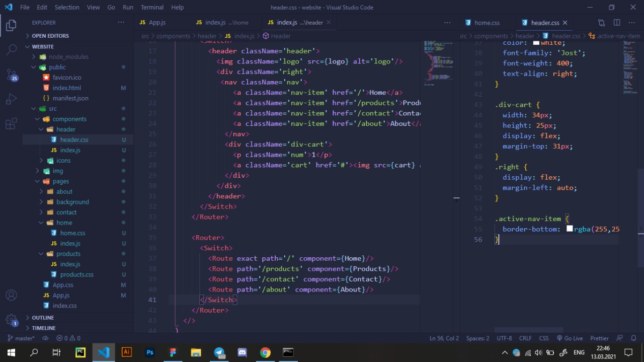Open the Terminal menu
Screen dimensions: 644x362
click(x=152, y=8)
